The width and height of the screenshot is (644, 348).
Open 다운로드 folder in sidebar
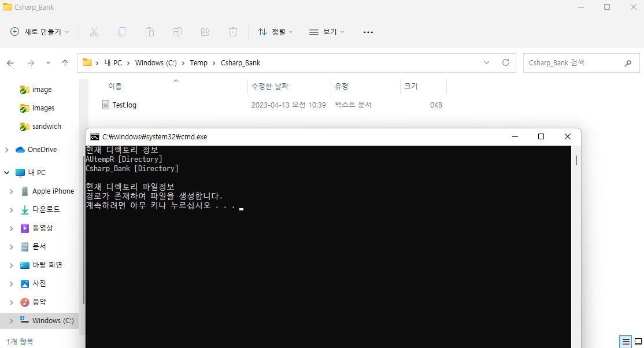tap(46, 209)
